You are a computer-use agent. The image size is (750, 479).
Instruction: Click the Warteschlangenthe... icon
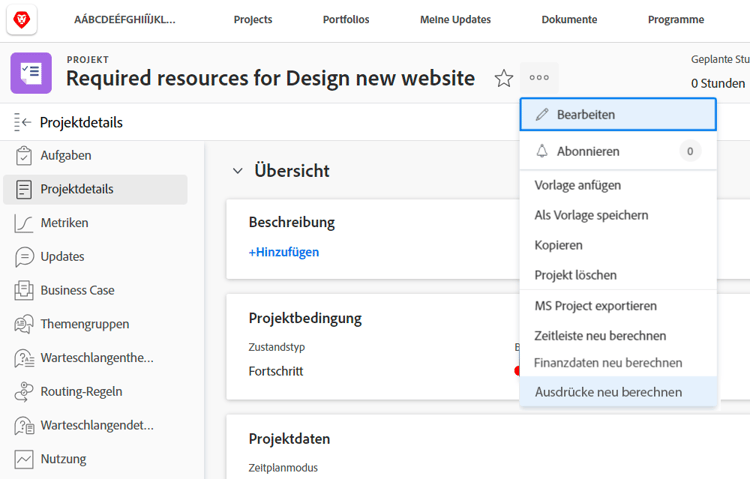coord(24,358)
